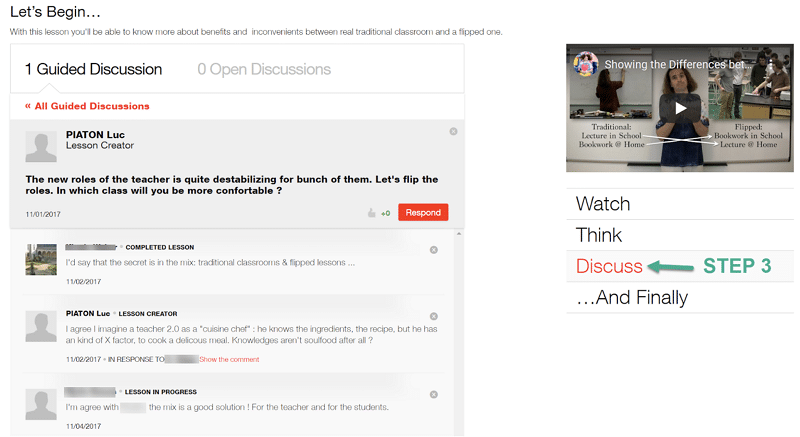Delete the cuisine chef comment via its X icon
Screen dimensions: 800x437
coord(433,315)
